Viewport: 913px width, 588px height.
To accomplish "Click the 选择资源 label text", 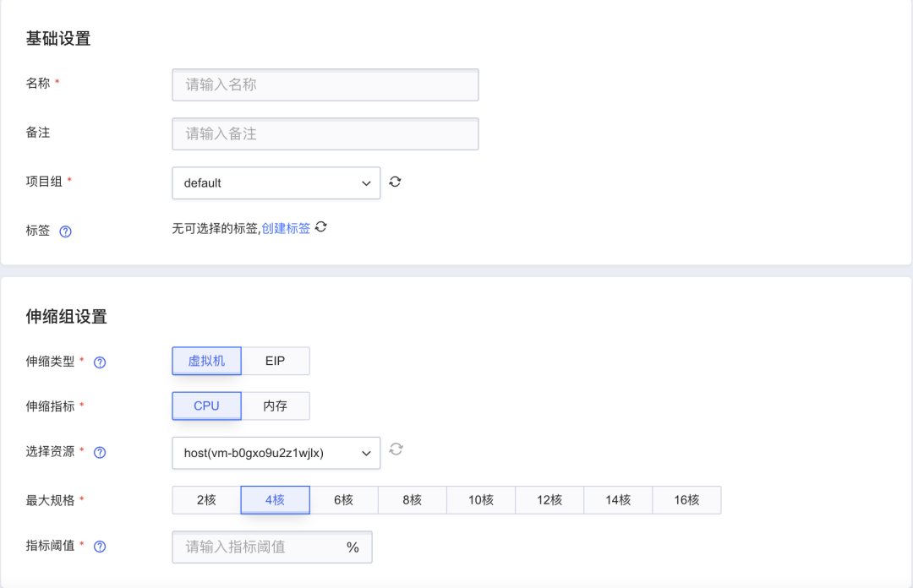I will pos(50,451).
